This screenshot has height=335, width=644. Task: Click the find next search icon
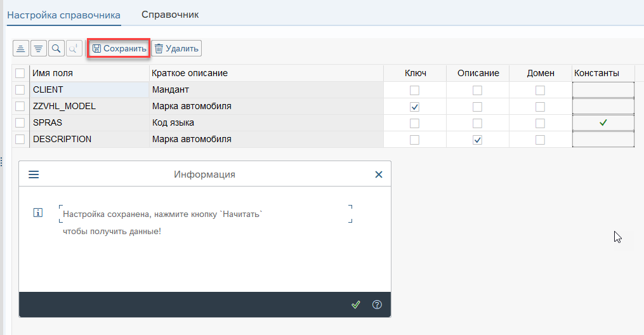click(x=74, y=48)
